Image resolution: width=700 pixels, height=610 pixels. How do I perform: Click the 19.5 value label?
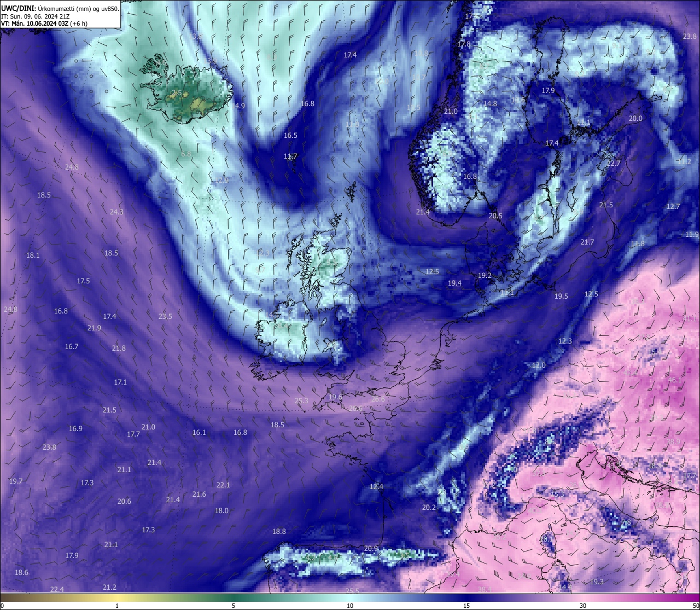[x=561, y=296]
